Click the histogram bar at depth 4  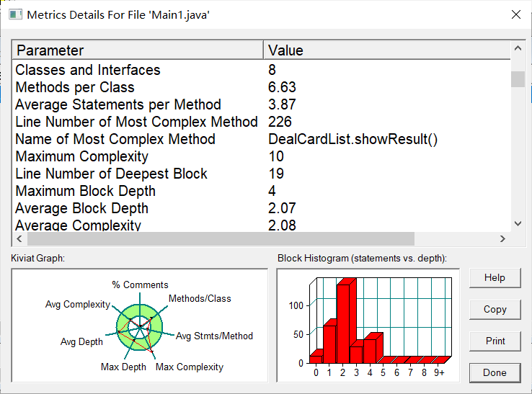click(x=370, y=351)
